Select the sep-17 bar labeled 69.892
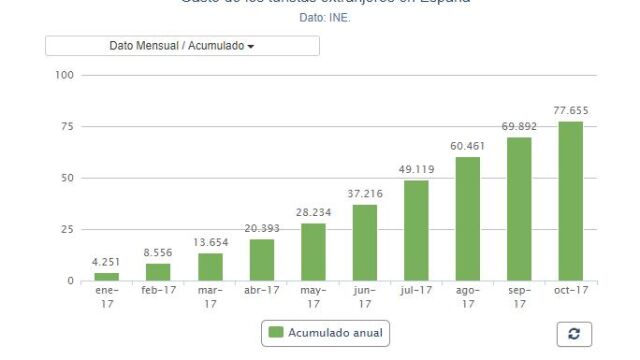This screenshot has height=360, width=640. click(x=519, y=209)
